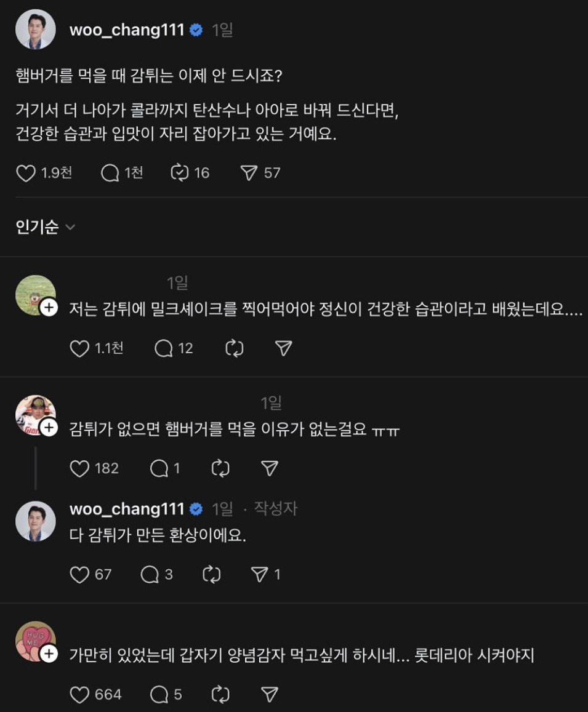
Task: Repost the comment with 182 likes
Action: click(x=220, y=468)
